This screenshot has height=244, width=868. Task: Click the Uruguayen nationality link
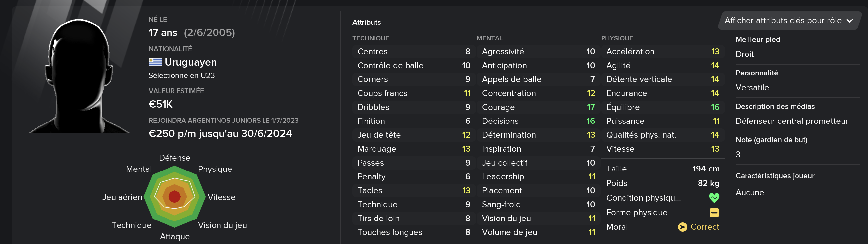point(190,62)
